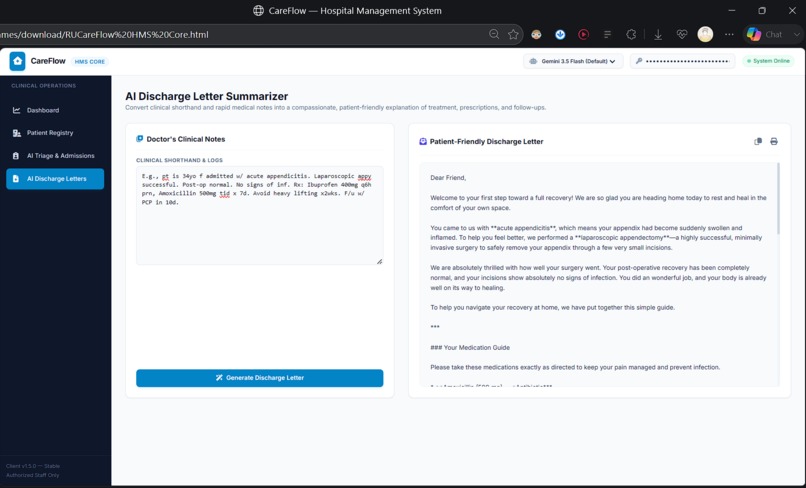Open the browser three-dots settings menu
The width and height of the screenshot is (806, 488).
pos(729,34)
